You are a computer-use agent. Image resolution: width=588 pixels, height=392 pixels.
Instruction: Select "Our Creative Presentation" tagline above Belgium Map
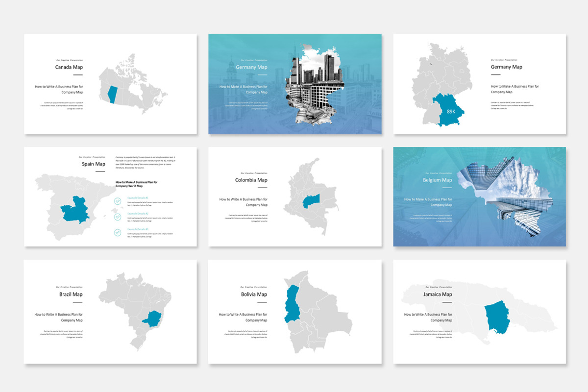pyautogui.click(x=439, y=173)
